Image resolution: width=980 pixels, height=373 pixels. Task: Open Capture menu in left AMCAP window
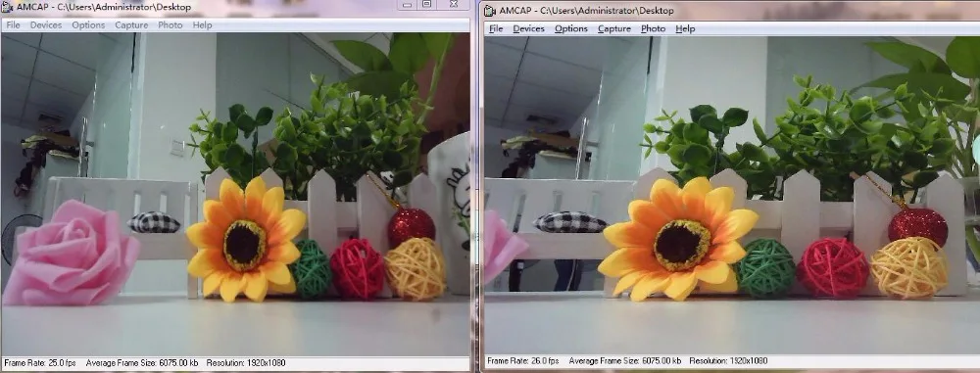point(131,25)
